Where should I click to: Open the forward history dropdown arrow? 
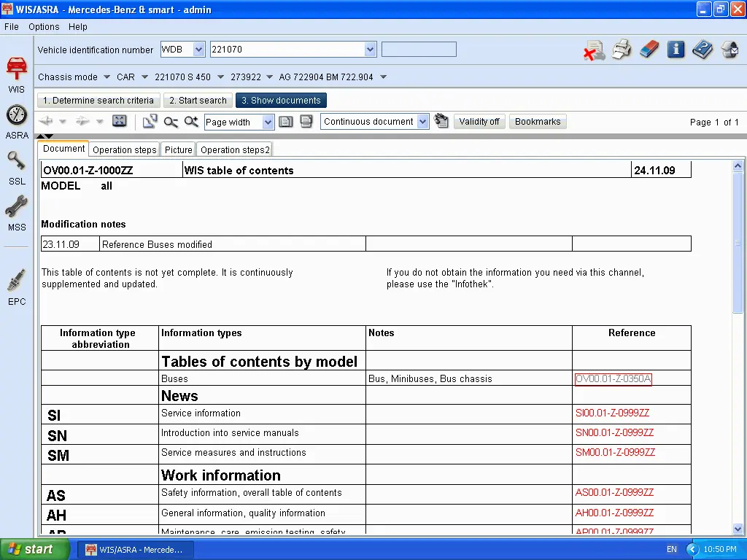(99, 122)
